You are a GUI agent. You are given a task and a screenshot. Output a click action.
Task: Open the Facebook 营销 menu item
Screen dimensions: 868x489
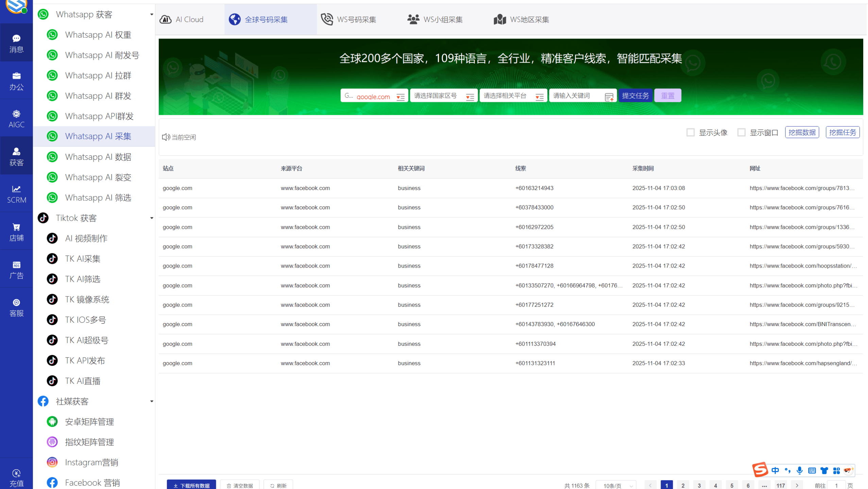(x=92, y=482)
